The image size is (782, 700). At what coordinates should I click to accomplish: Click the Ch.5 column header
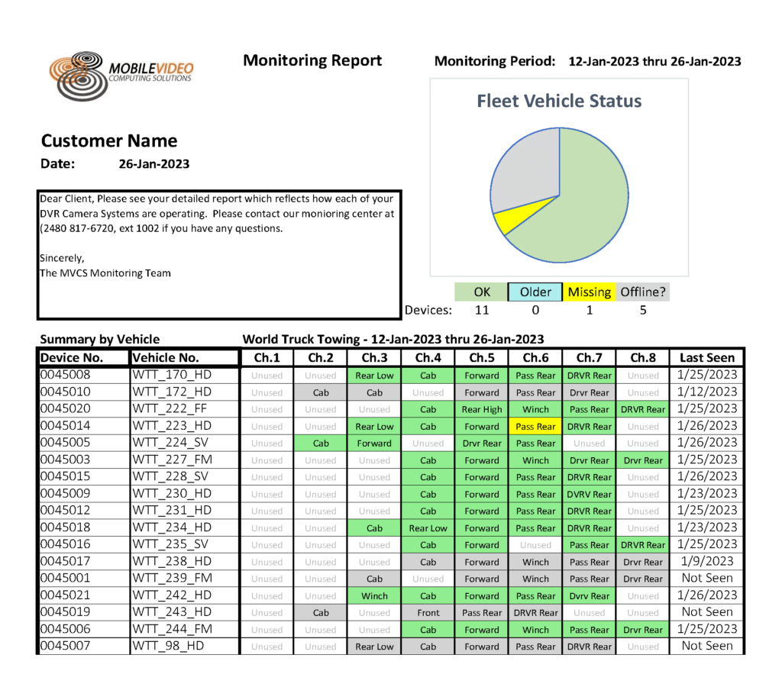pos(482,357)
